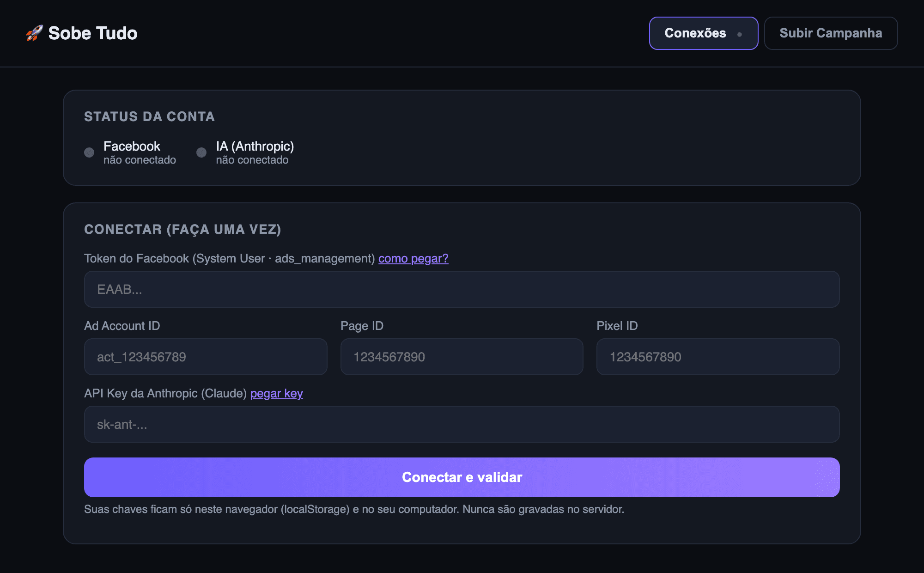Click the 'IA (Anthropic)' status label
Viewport: 924px width, 573px height.
tap(255, 146)
